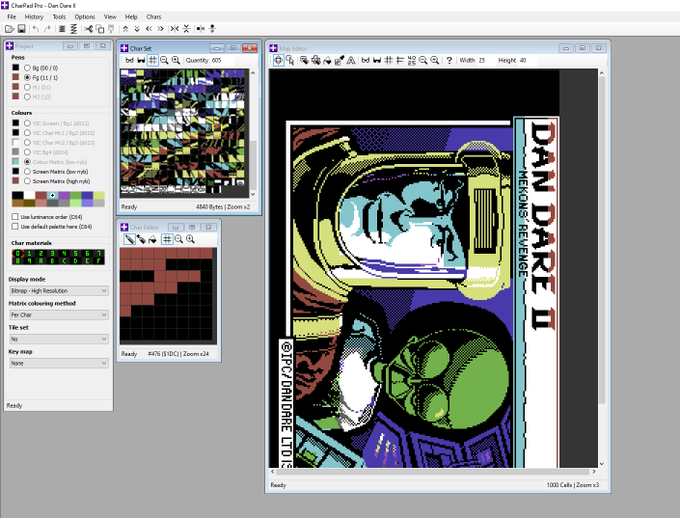Screen dimensions: 680x518
Task: Redo the action in the main toolbar
Action: click(47, 29)
